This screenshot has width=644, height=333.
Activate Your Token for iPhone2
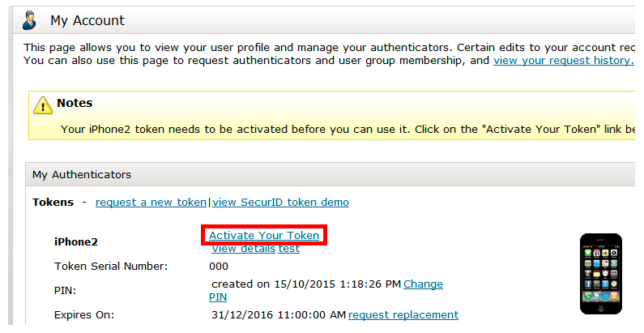point(264,235)
